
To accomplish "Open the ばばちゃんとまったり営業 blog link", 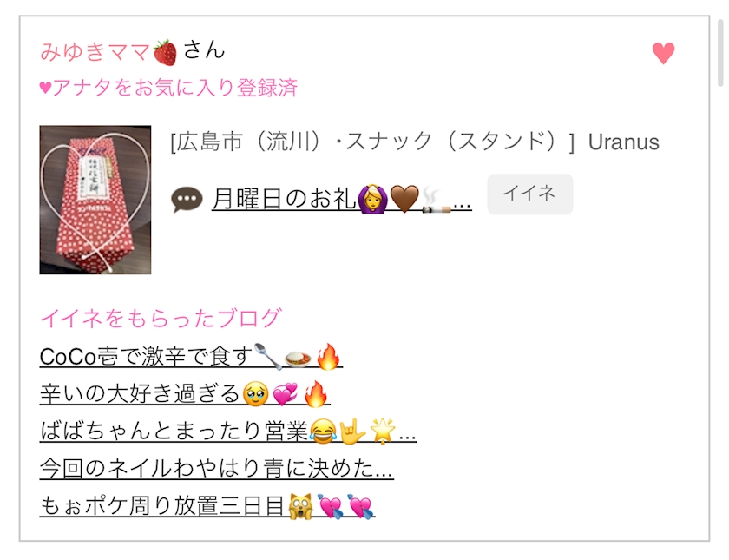I will (x=227, y=431).
